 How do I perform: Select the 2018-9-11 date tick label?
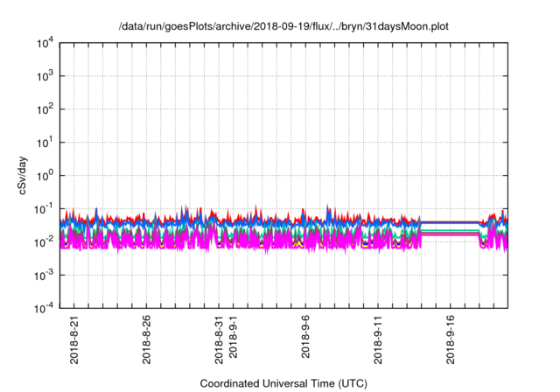(379, 339)
